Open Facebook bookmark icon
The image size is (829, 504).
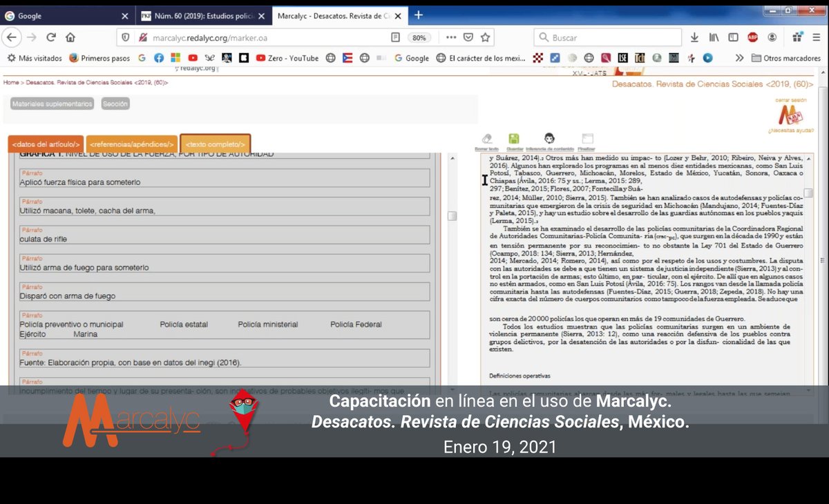[x=159, y=58]
